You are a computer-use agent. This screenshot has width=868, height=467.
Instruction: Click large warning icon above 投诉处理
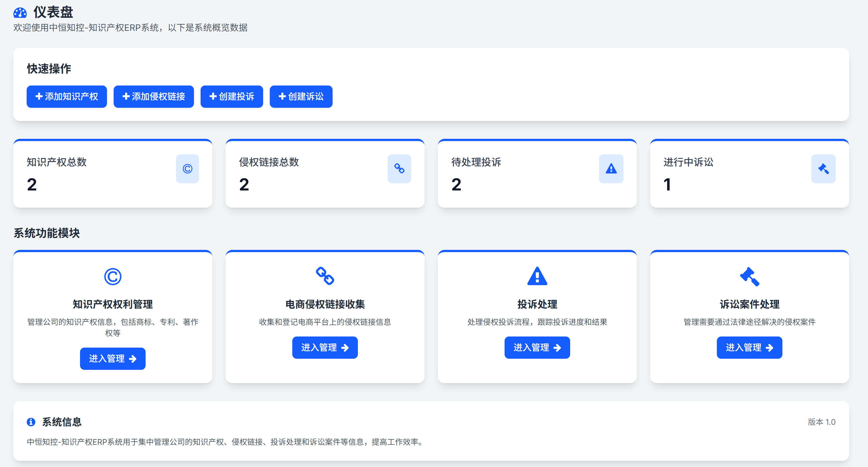click(537, 276)
